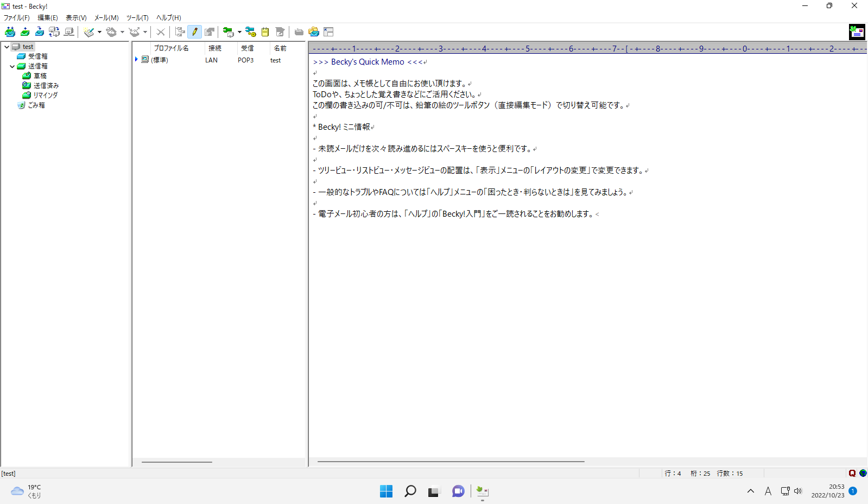Click the red Q status bar icon
This screenshot has width=868, height=504.
pyautogui.click(x=852, y=473)
